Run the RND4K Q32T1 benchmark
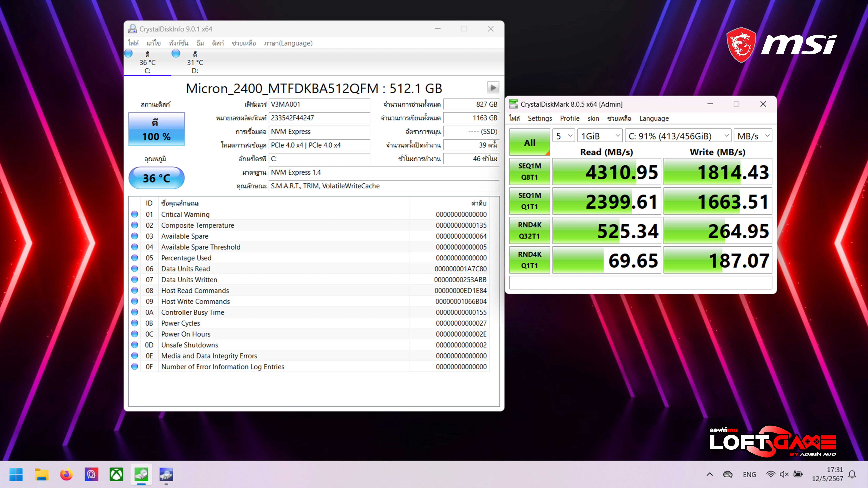This screenshot has width=868, height=488. [529, 231]
